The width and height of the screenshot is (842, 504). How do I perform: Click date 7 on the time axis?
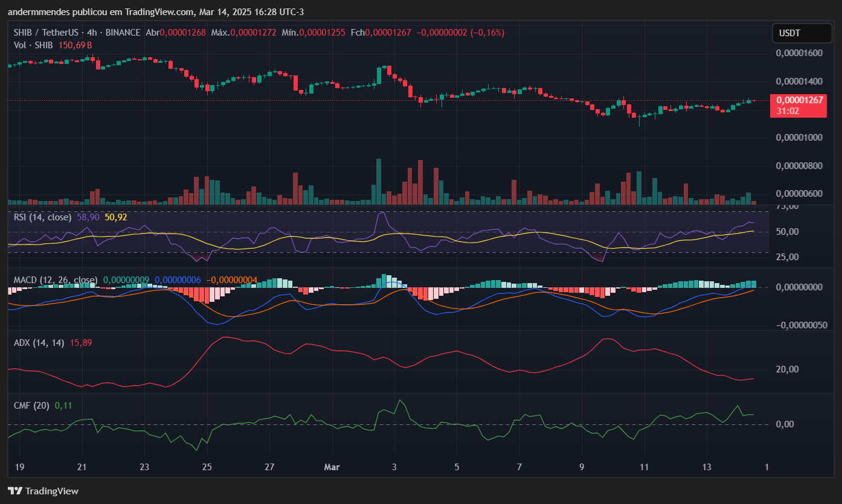click(519, 467)
